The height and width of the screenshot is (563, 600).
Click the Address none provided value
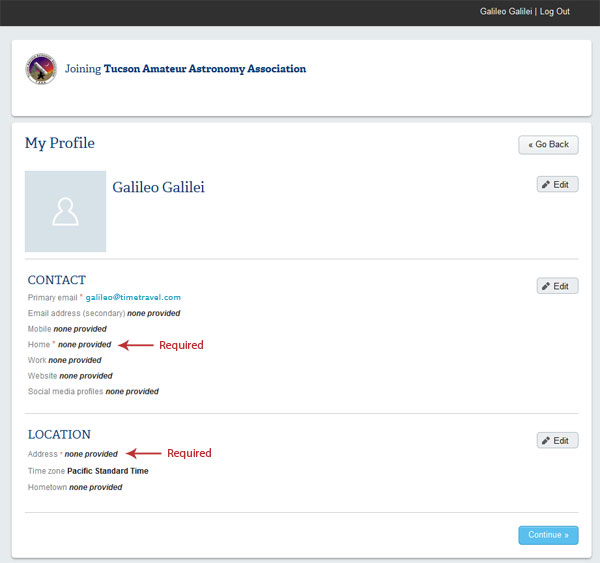(x=91, y=454)
